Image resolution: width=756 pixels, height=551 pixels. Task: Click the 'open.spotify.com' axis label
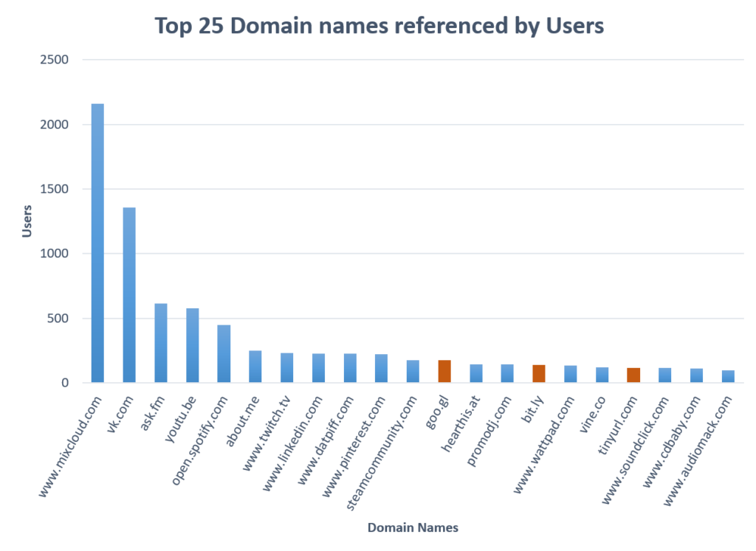199,440
